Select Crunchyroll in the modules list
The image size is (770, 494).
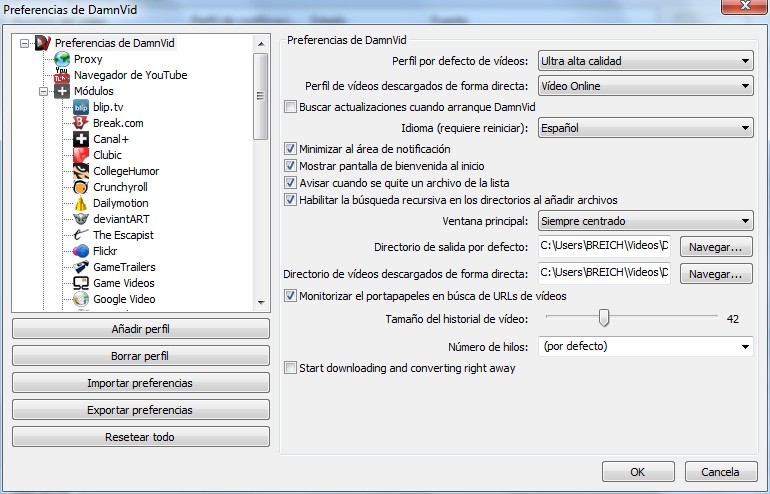coord(120,187)
